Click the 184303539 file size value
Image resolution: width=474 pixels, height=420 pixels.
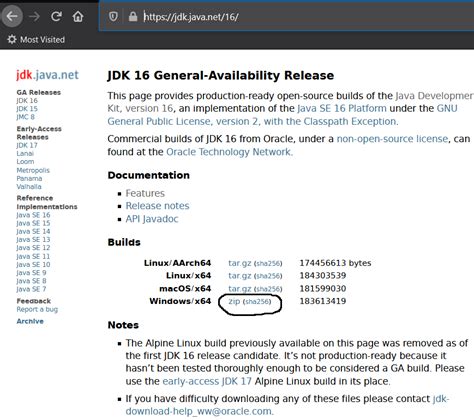323,275
